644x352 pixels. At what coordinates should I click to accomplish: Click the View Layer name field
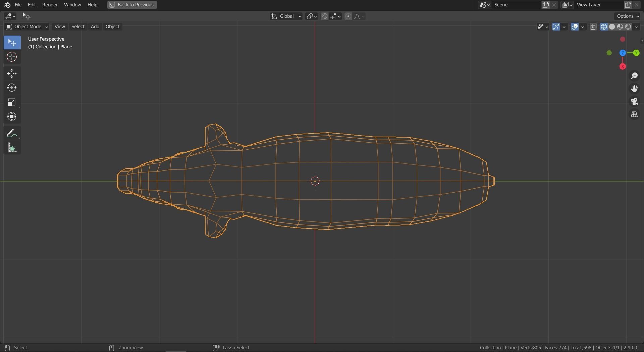point(599,5)
